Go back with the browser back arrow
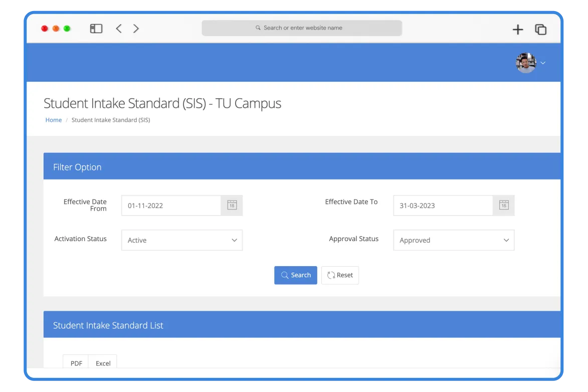The width and height of the screenshot is (588, 392). (x=118, y=29)
